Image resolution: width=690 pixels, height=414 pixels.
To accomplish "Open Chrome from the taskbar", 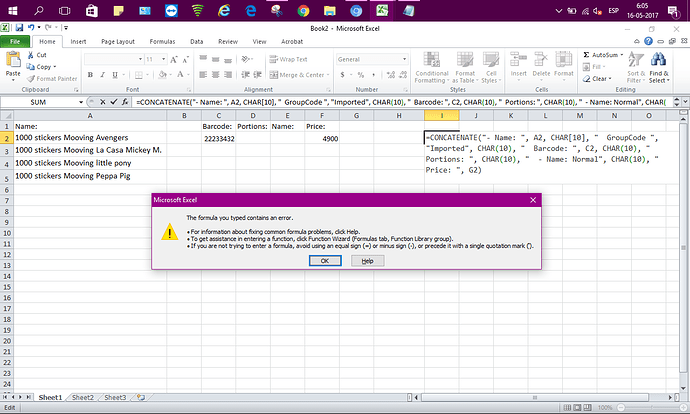I will [303, 11].
